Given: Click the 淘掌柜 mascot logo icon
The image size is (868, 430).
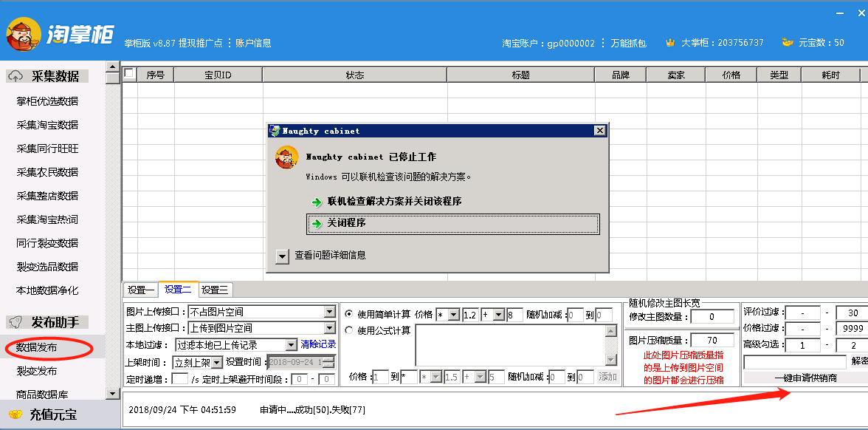Looking at the screenshot, I should pos(24,34).
